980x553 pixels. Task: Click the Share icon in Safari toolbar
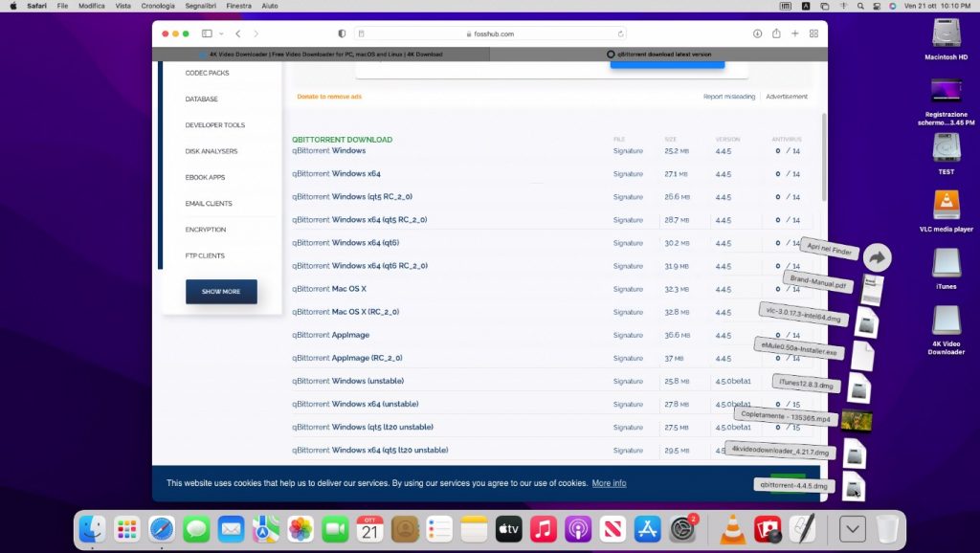(x=775, y=33)
